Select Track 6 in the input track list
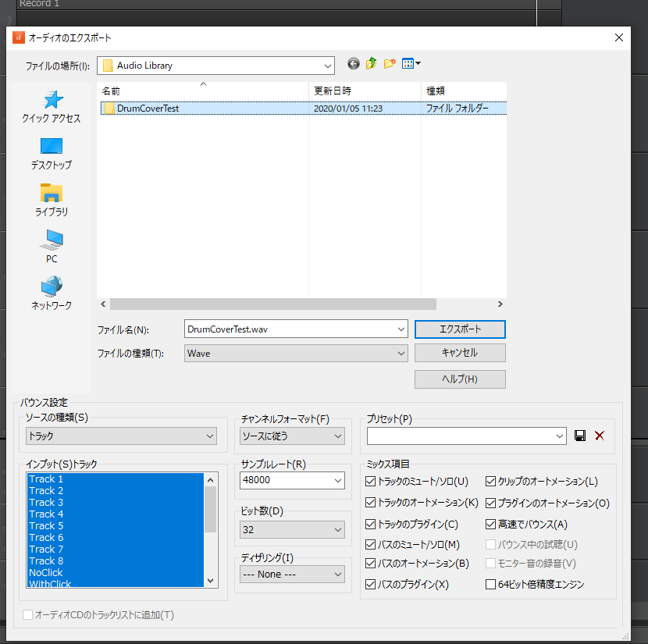The width and height of the screenshot is (648, 644). pos(116,537)
